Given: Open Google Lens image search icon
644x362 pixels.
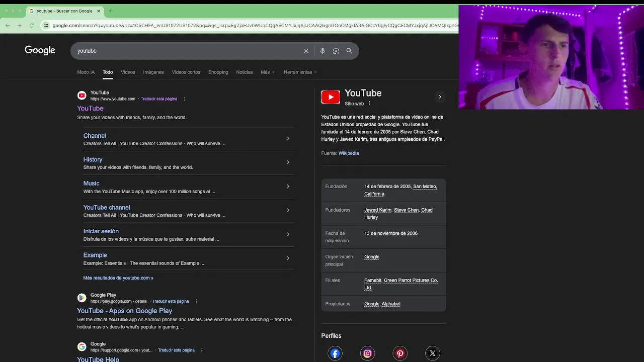Looking at the screenshot, I should [336, 51].
